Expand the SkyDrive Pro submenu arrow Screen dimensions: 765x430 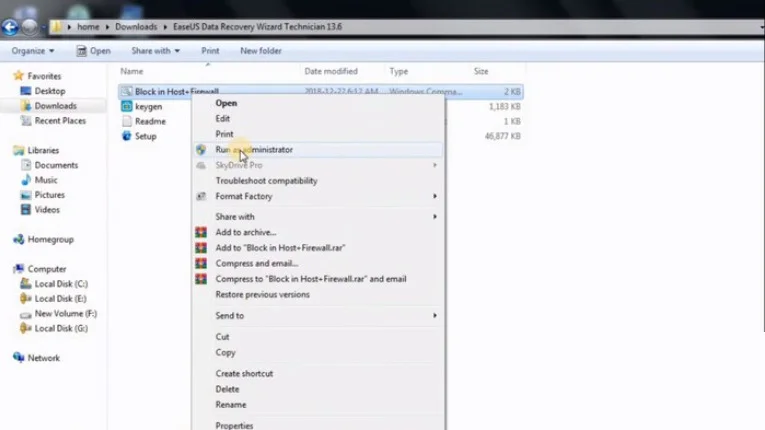point(434,165)
